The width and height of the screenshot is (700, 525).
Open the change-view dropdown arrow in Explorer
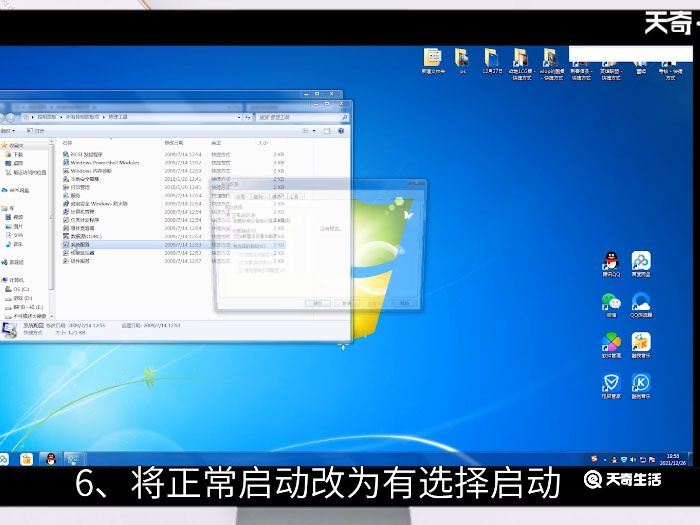point(314,131)
